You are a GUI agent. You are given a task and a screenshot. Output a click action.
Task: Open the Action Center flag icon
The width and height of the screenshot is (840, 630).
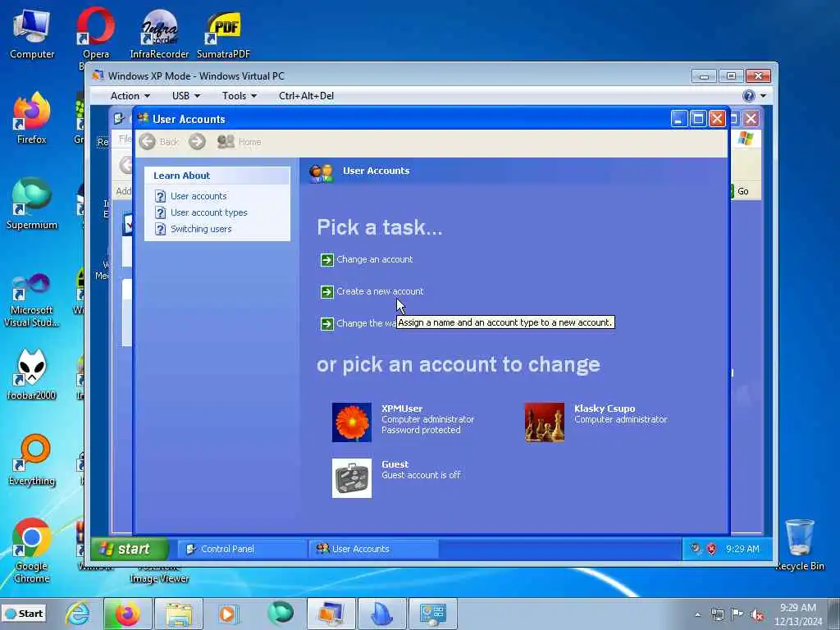(737, 614)
